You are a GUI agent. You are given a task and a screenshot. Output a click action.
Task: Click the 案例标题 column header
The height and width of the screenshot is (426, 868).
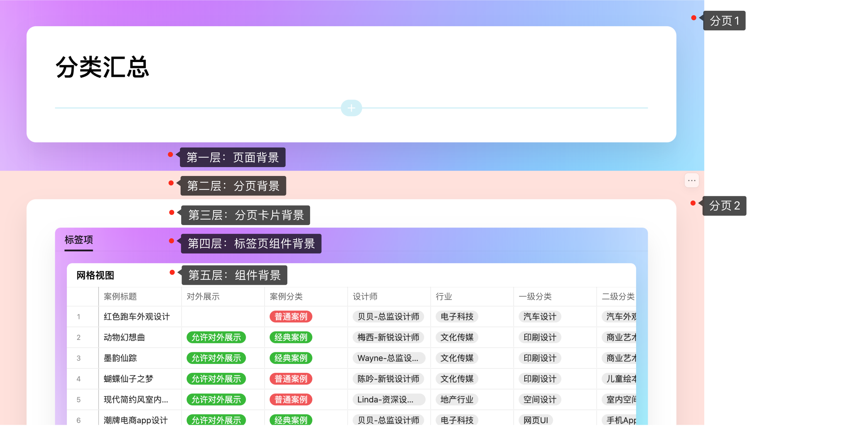pos(120,296)
